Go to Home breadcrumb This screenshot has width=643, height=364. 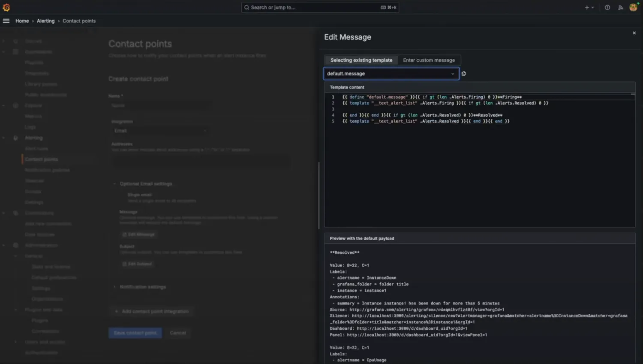click(x=22, y=21)
